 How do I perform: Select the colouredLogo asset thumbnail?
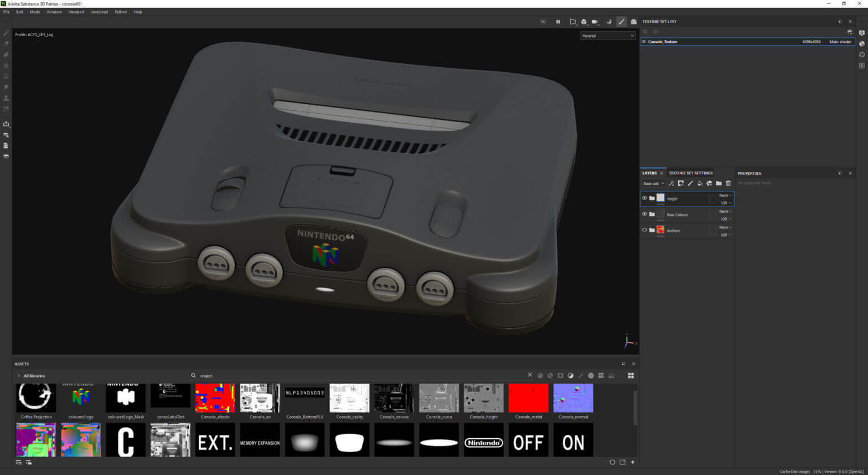[x=81, y=398]
